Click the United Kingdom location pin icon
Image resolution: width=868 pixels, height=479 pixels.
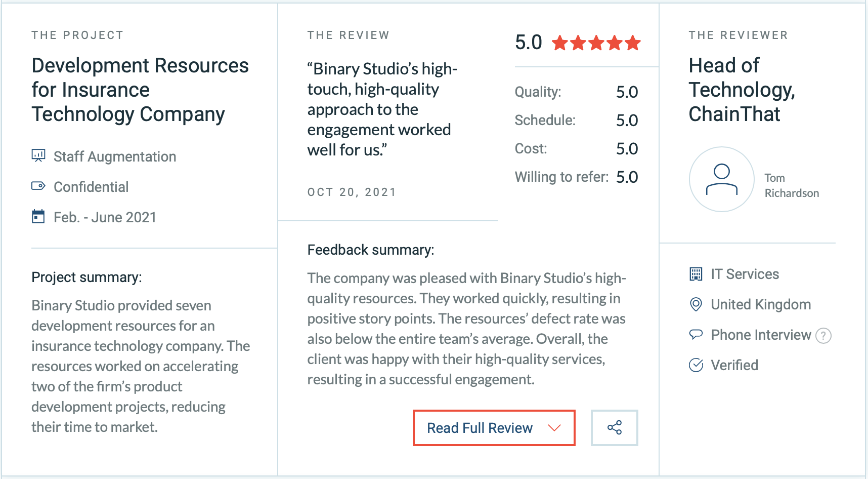click(696, 304)
